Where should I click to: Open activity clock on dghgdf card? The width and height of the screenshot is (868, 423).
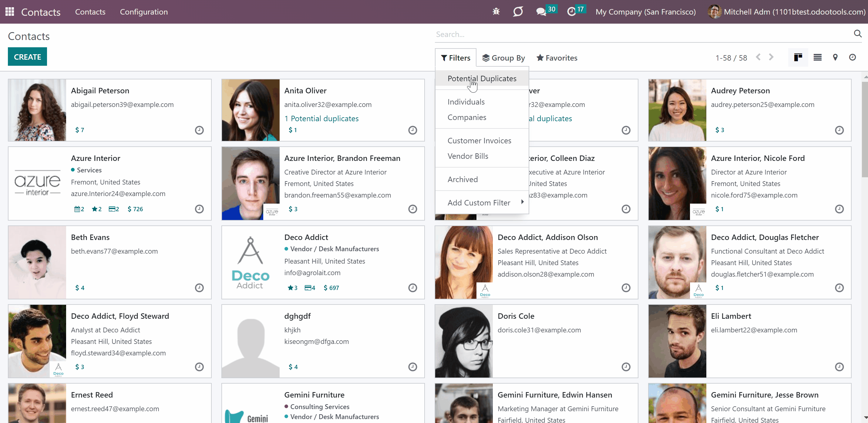(x=413, y=367)
